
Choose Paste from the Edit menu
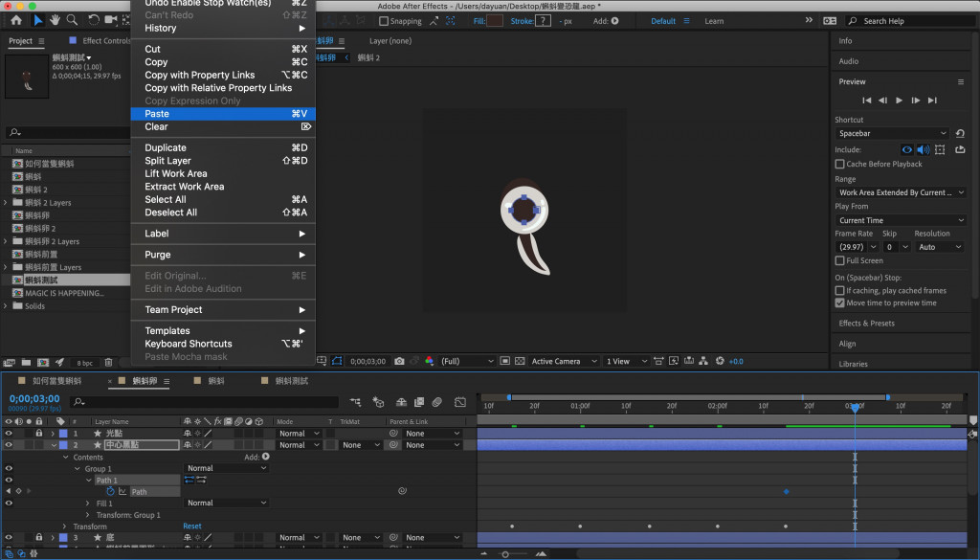tap(157, 114)
